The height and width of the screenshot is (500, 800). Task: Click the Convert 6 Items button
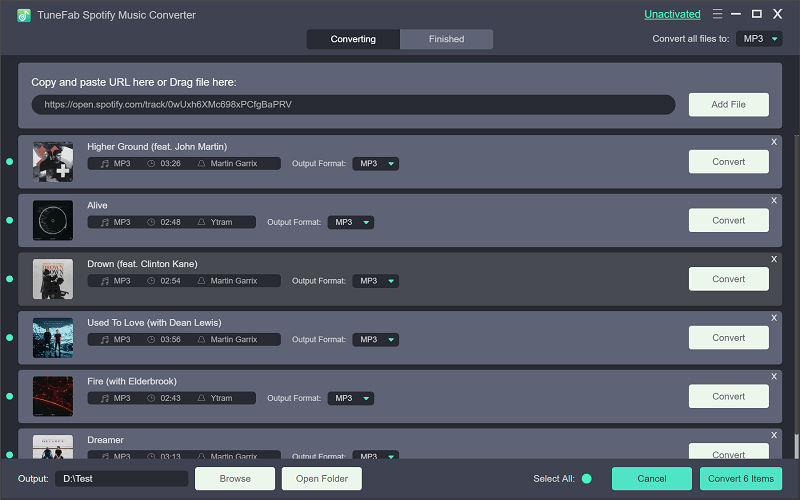click(741, 479)
